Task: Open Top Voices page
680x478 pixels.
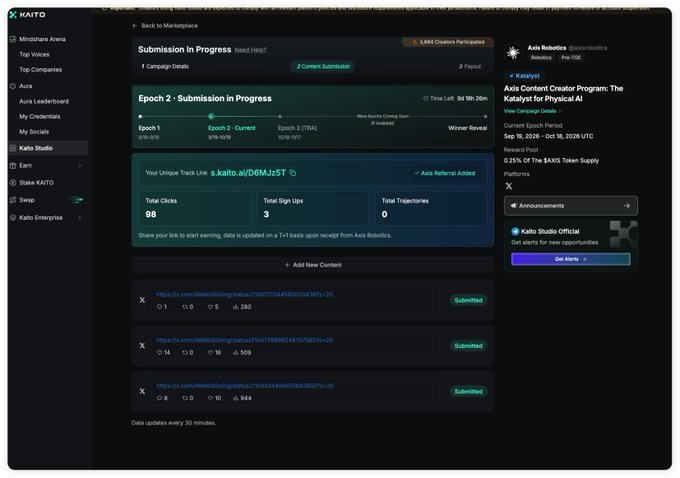Action: [34, 54]
